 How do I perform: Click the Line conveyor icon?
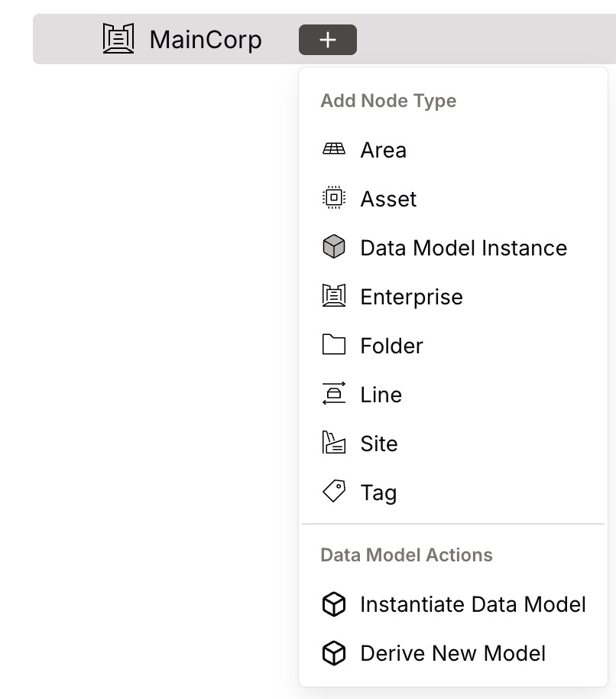334,393
